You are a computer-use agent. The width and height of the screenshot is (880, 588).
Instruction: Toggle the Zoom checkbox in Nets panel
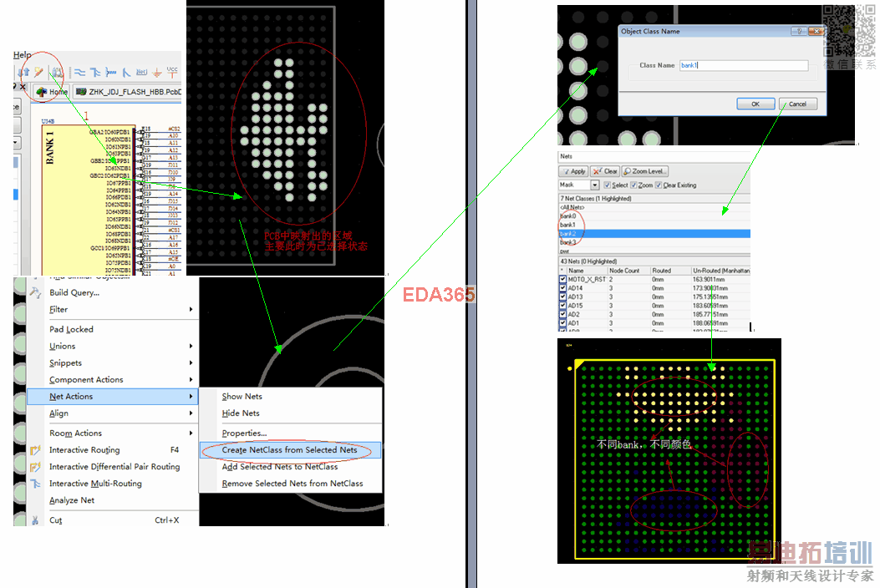point(633,185)
